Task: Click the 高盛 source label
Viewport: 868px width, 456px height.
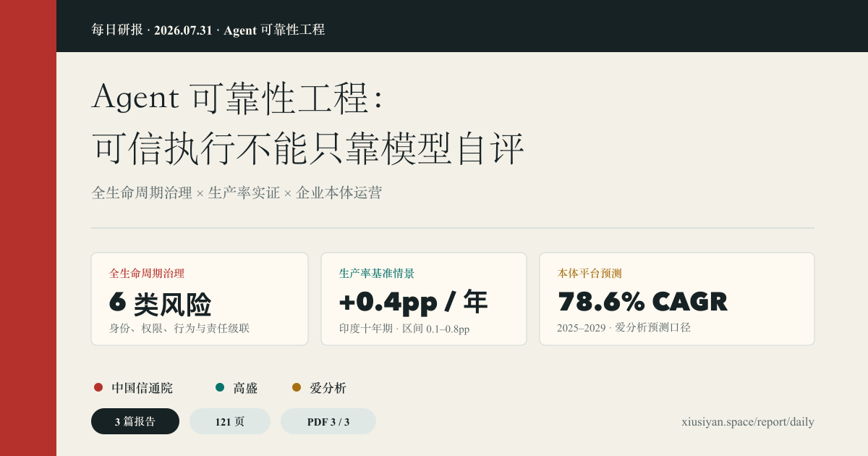Action: (245, 388)
